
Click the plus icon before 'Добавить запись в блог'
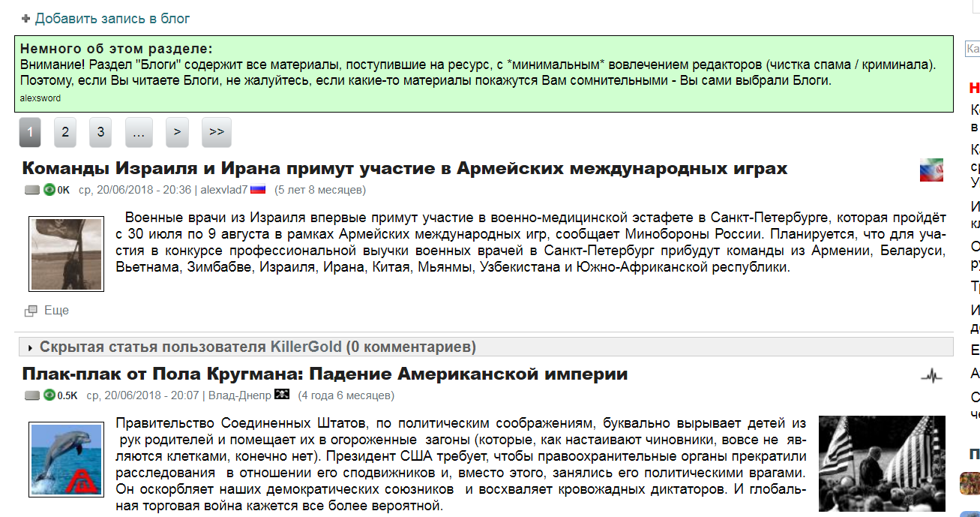pyautogui.click(x=25, y=19)
